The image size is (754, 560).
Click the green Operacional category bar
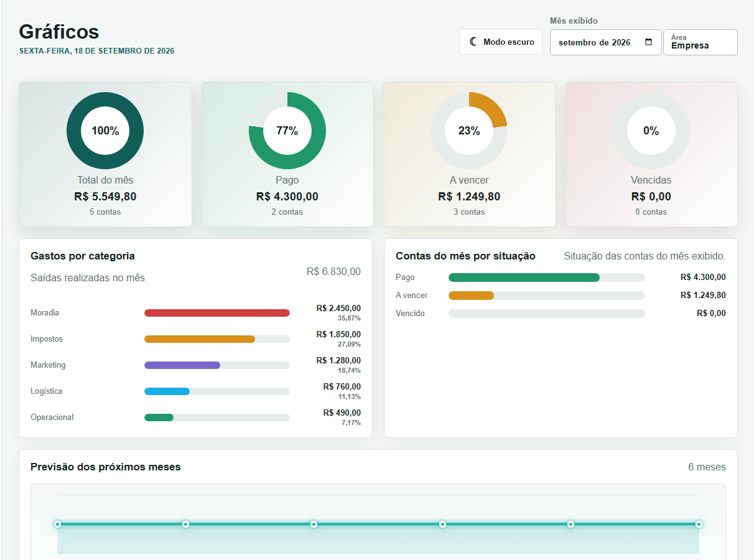(159, 418)
